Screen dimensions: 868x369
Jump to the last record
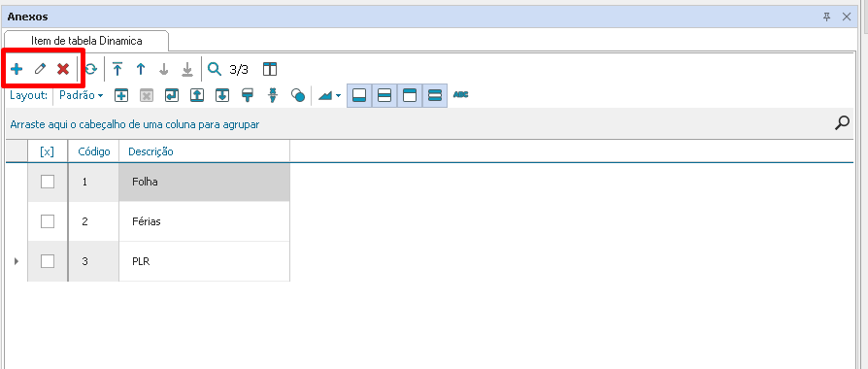187,69
